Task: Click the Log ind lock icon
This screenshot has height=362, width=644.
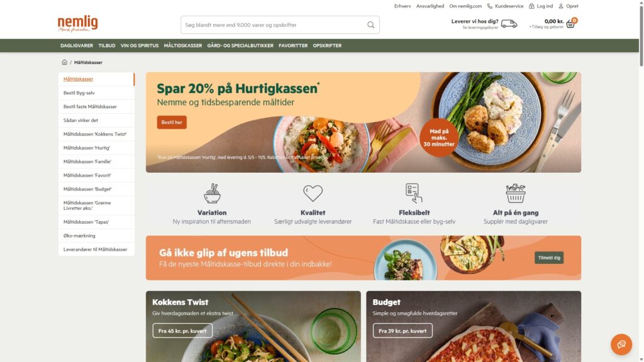Action: [531, 6]
